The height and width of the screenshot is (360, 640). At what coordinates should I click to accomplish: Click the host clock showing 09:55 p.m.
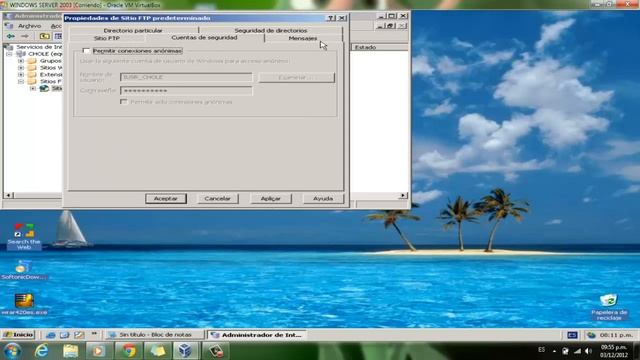click(x=613, y=351)
